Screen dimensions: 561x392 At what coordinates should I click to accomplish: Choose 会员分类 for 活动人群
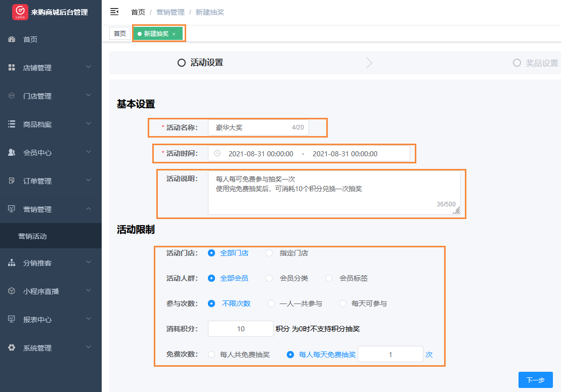tap(269, 278)
